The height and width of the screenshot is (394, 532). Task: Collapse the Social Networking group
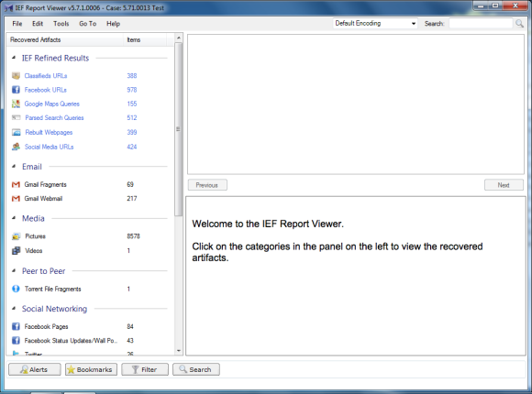click(x=14, y=308)
